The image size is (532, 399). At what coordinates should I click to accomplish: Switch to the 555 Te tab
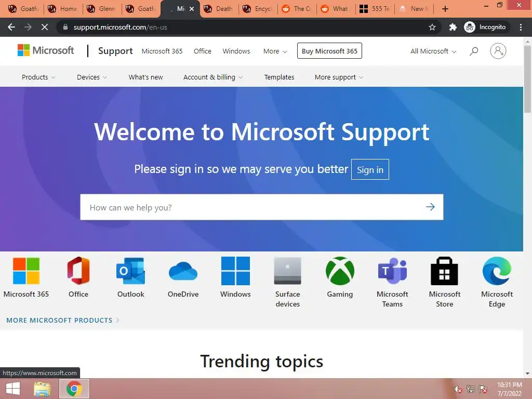[376, 9]
